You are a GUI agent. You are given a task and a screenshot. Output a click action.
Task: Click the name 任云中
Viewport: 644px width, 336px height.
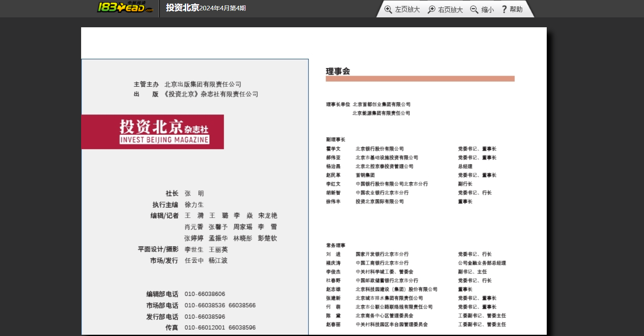(194, 260)
